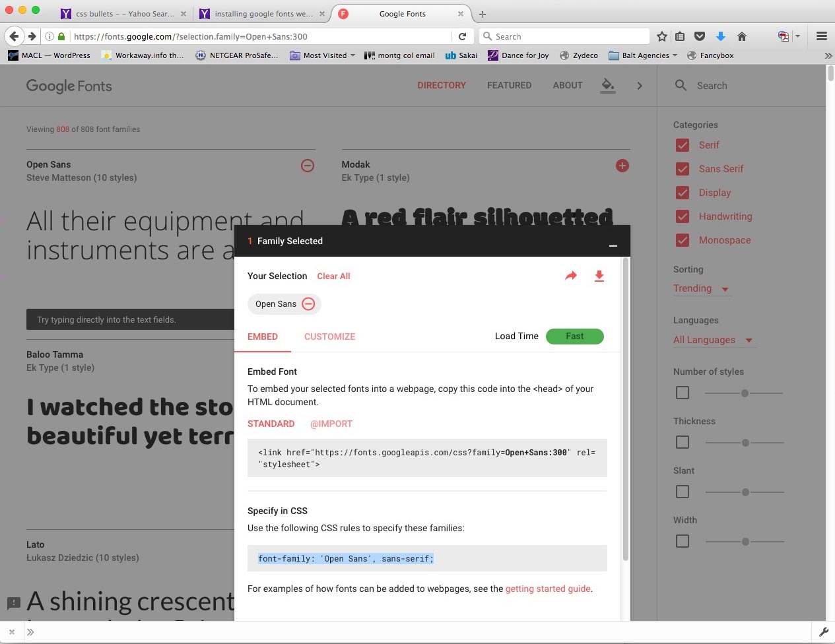This screenshot has width=835, height=644.
Task: Click the magnifier icon in Google Fonts sidebar
Action: 681,85
